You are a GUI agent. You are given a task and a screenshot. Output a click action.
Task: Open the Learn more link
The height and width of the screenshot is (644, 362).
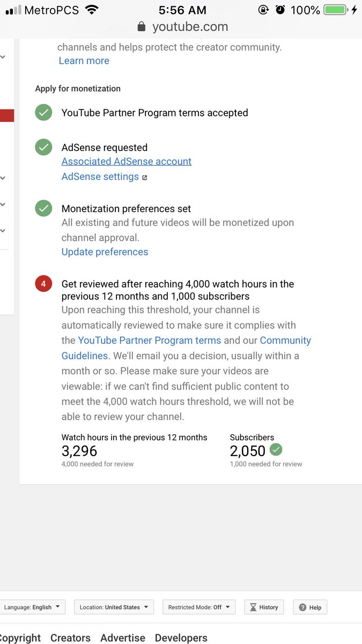84,61
